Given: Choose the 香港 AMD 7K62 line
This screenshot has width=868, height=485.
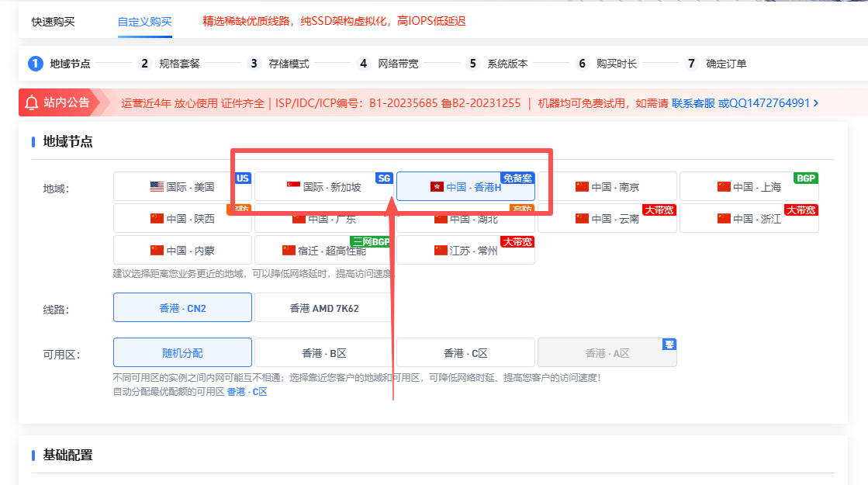Looking at the screenshot, I should [x=323, y=308].
